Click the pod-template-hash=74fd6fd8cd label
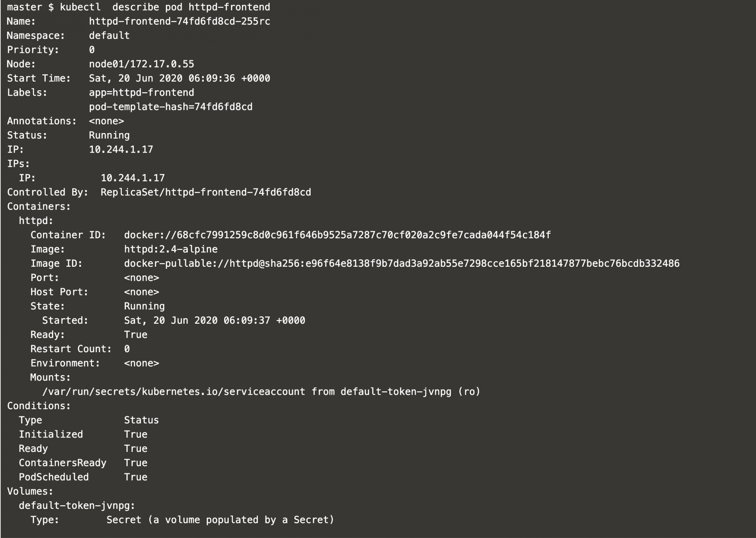The width and height of the screenshot is (756, 538). [x=171, y=107]
